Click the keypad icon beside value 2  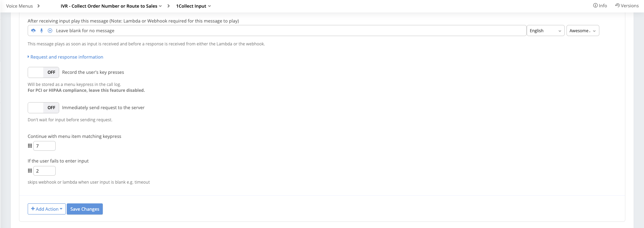pos(30,171)
